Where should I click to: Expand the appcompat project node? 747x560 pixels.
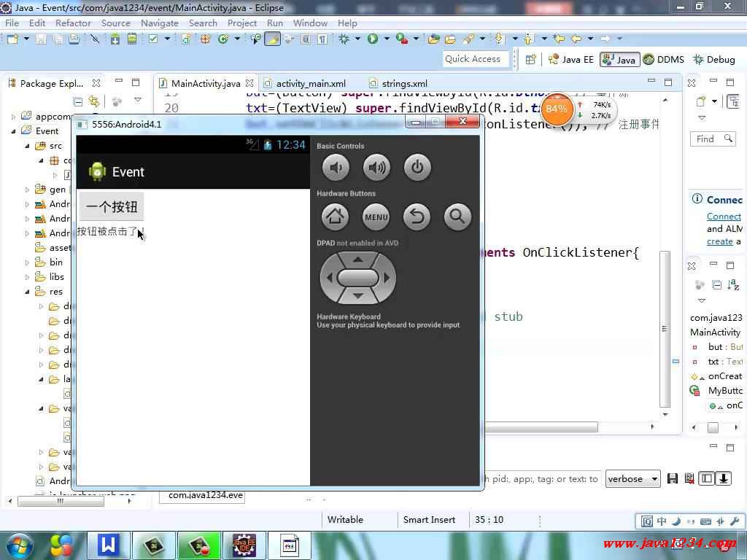pyautogui.click(x=13, y=116)
